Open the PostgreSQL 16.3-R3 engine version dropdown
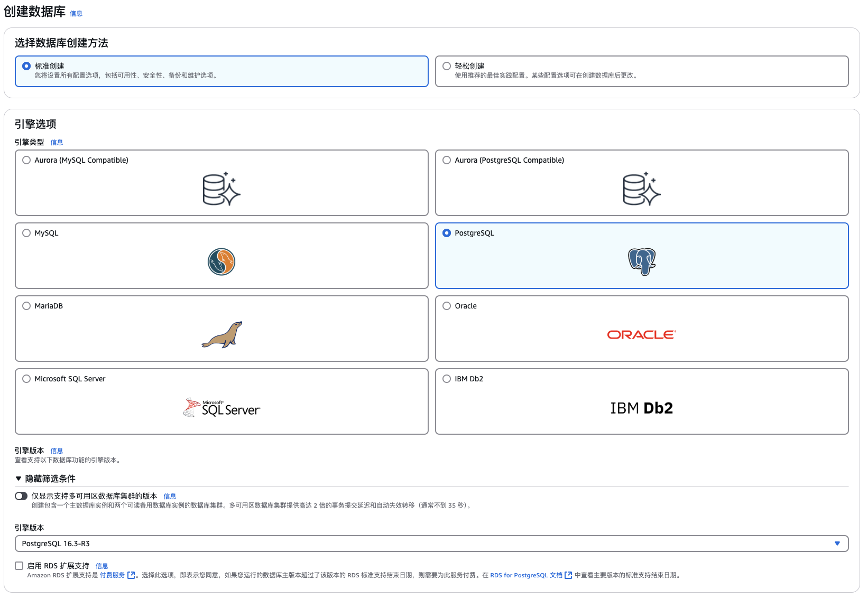 (431, 544)
